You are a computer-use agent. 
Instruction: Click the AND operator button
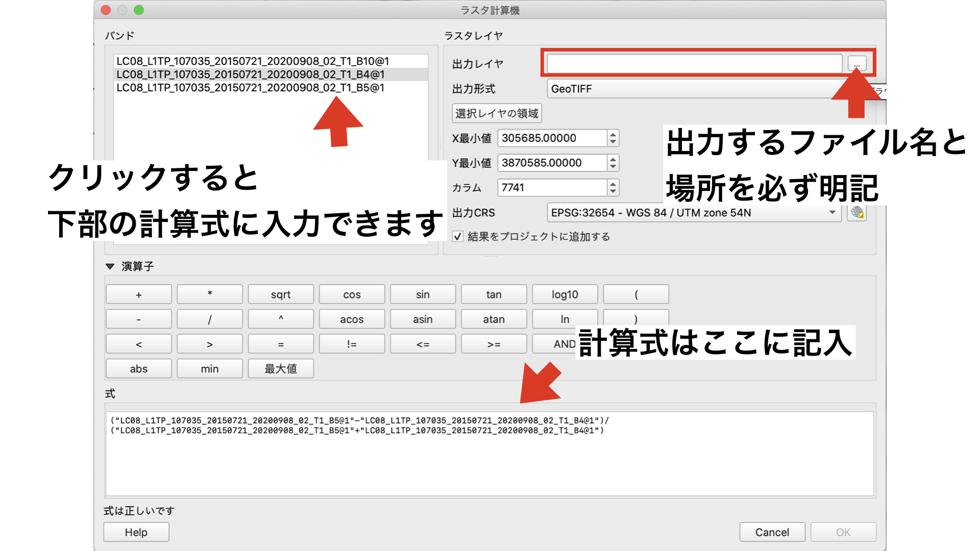pyautogui.click(x=554, y=344)
